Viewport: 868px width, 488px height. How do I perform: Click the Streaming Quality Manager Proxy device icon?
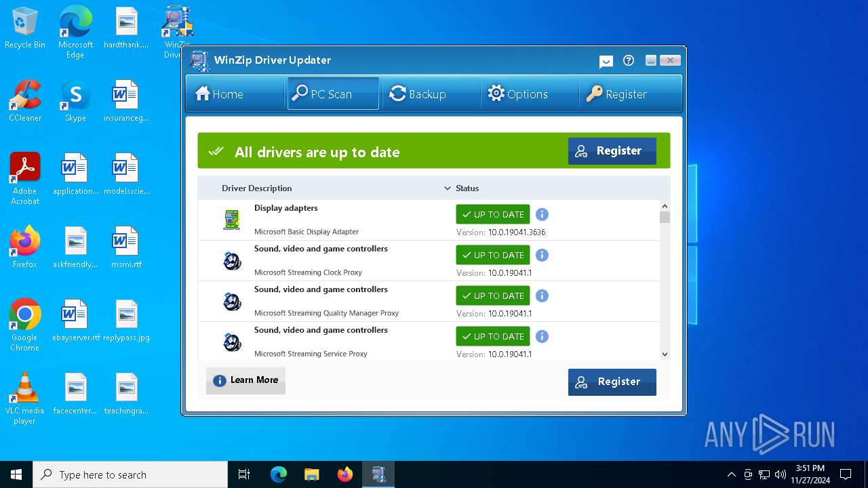coord(232,301)
